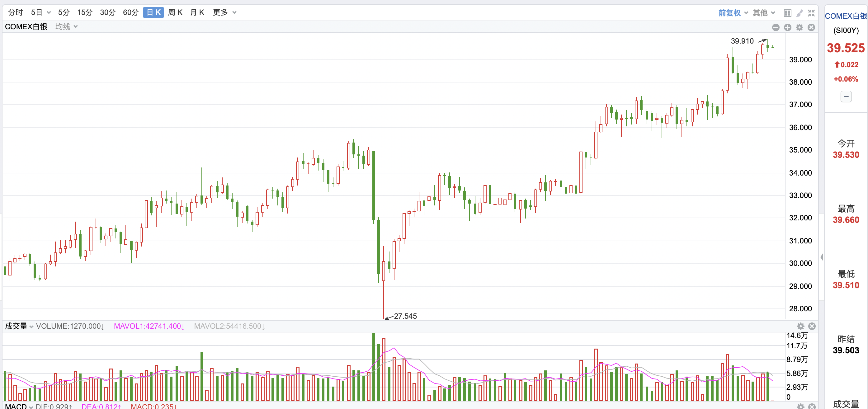Switch to the 60分 chart tab

(131, 12)
